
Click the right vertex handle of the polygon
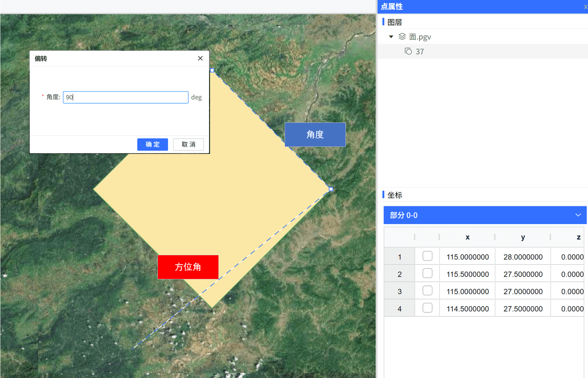pos(331,189)
